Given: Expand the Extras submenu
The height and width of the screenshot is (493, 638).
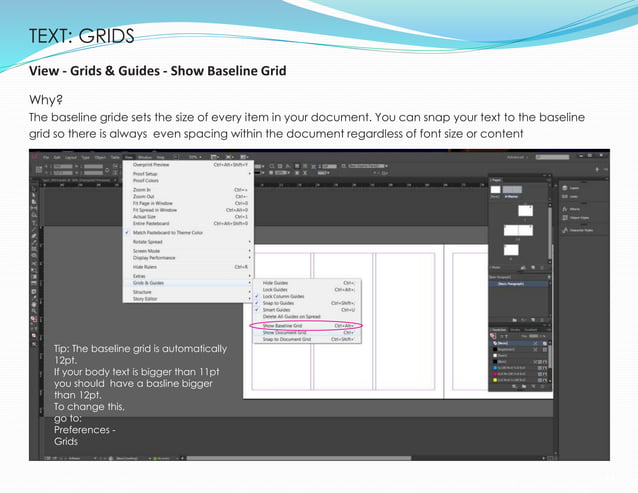Looking at the screenshot, I should click(x=188, y=276).
